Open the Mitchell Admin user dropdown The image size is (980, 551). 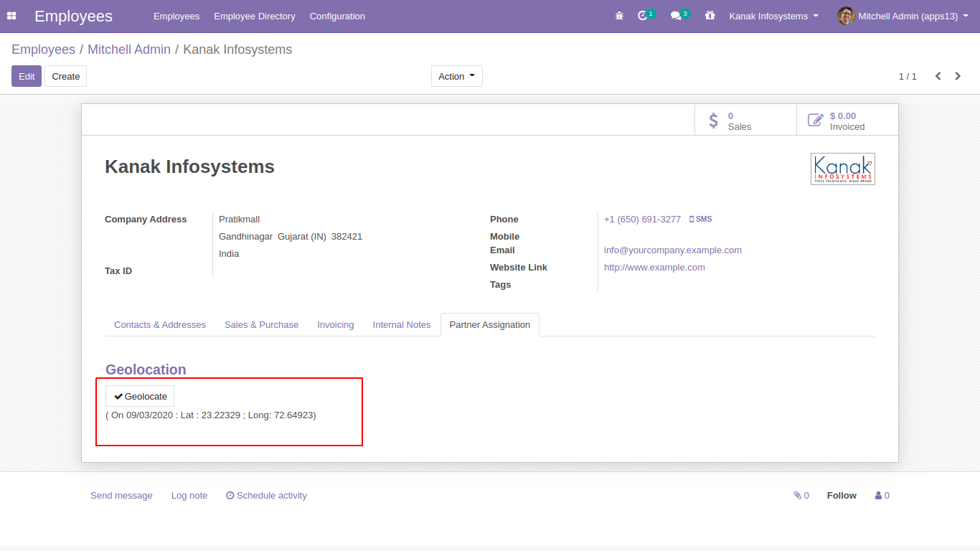click(x=903, y=16)
